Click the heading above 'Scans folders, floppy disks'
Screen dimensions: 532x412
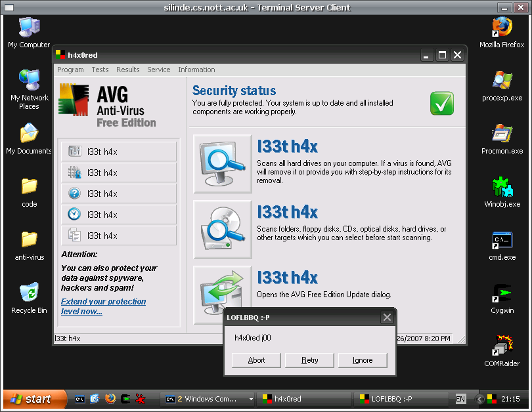coord(288,212)
